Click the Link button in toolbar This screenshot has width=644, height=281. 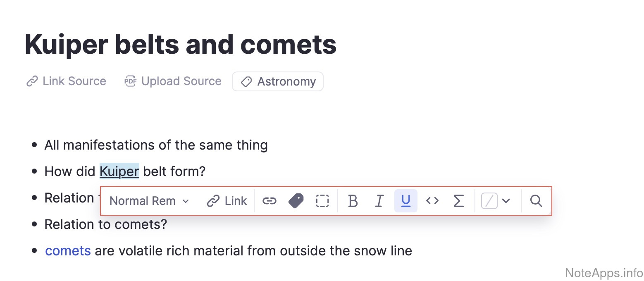click(227, 201)
